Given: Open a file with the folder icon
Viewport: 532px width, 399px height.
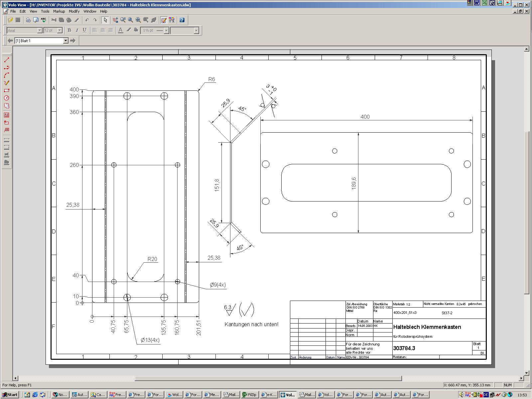Looking at the screenshot, I should (10, 20).
